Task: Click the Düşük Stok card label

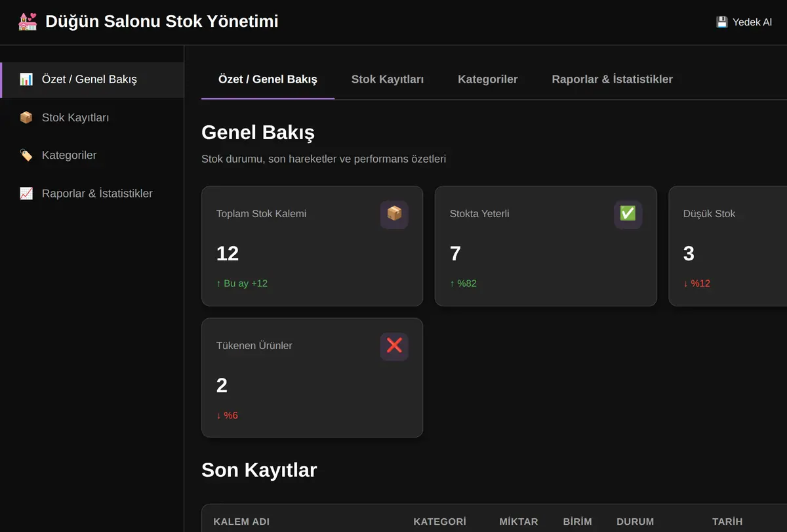Action: 709,214
